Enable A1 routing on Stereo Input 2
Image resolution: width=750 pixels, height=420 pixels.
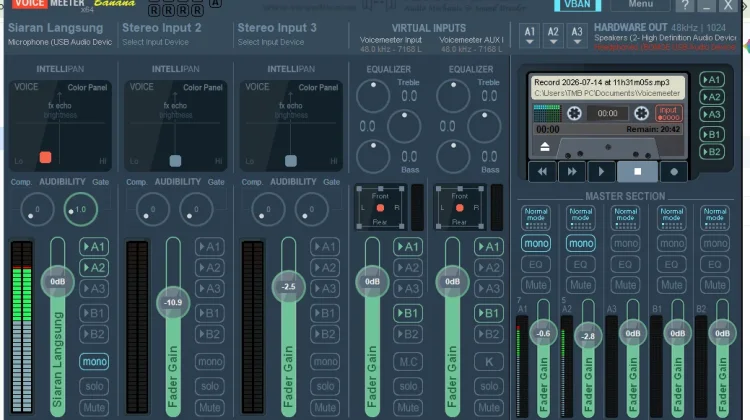click(210, 247)
